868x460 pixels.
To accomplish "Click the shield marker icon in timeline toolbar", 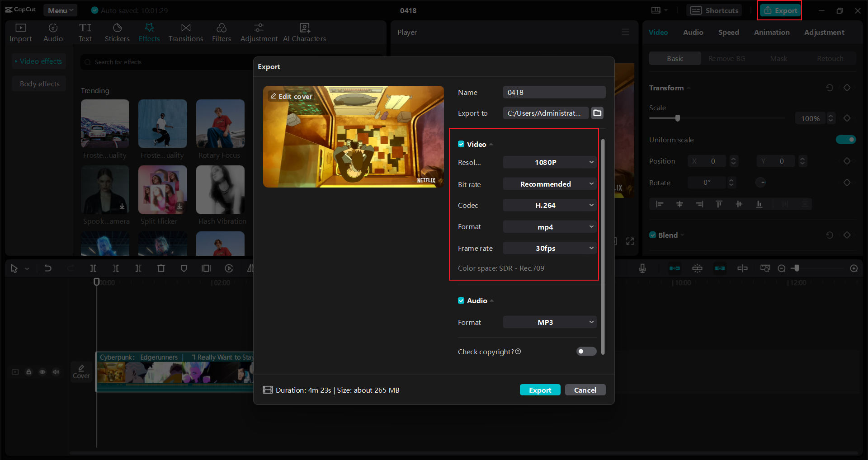I will coord(184,268).
